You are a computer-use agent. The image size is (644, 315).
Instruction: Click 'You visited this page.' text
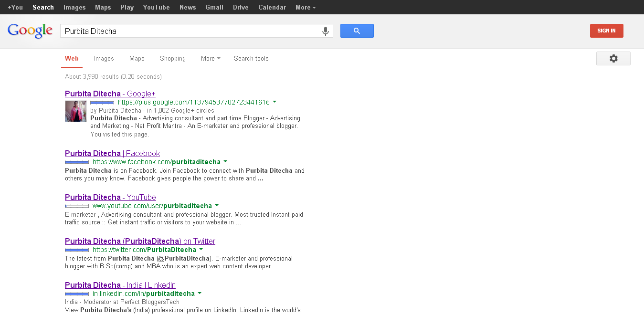(120, 135)
